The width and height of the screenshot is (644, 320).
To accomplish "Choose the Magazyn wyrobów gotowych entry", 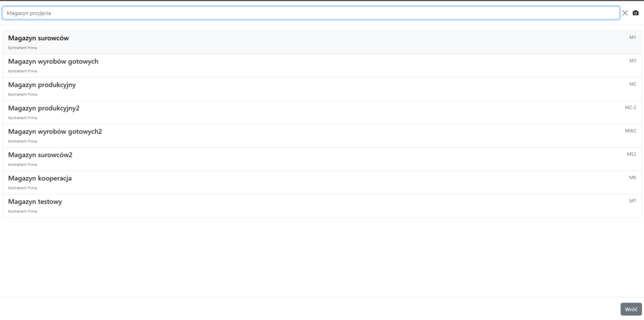I will [53, 62].
